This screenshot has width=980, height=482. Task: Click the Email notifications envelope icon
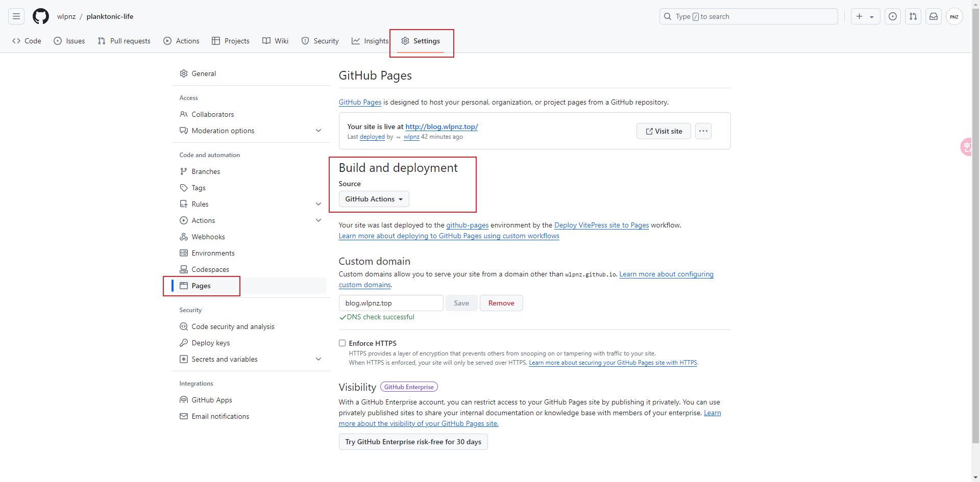184,416
